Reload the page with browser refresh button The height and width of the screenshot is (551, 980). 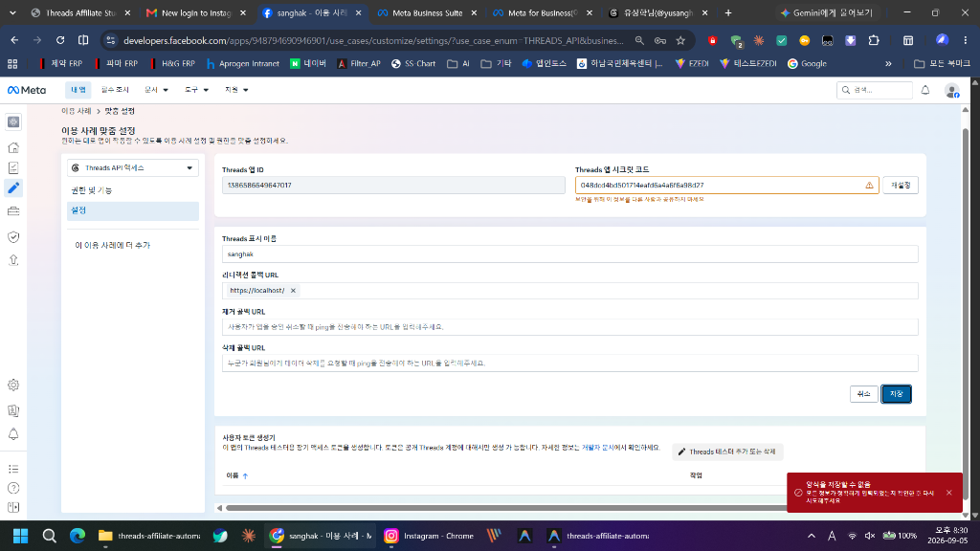point(60,40)
